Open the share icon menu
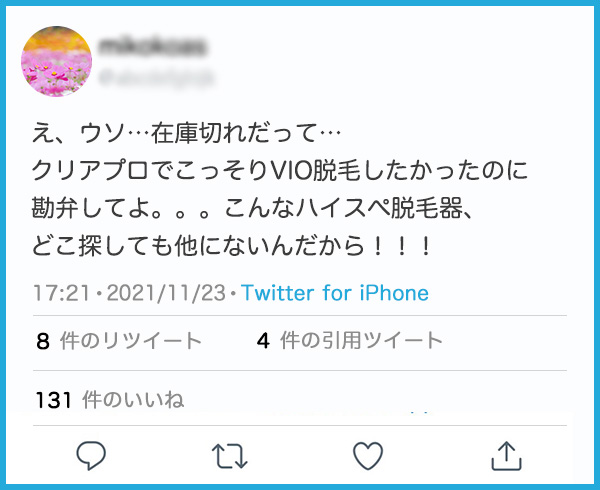This screenshot has width=600, height=490. pos(506,455)
